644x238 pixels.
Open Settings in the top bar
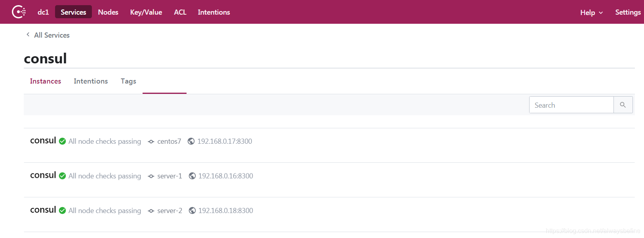tap(628, 12)
